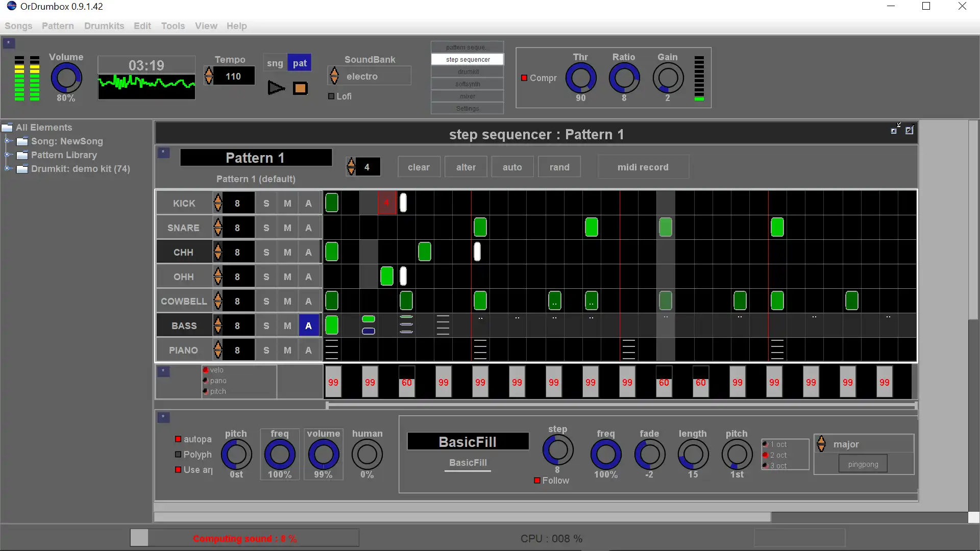Toggle the Lofi checkbox in SoundBank section

tap(330, 95)
